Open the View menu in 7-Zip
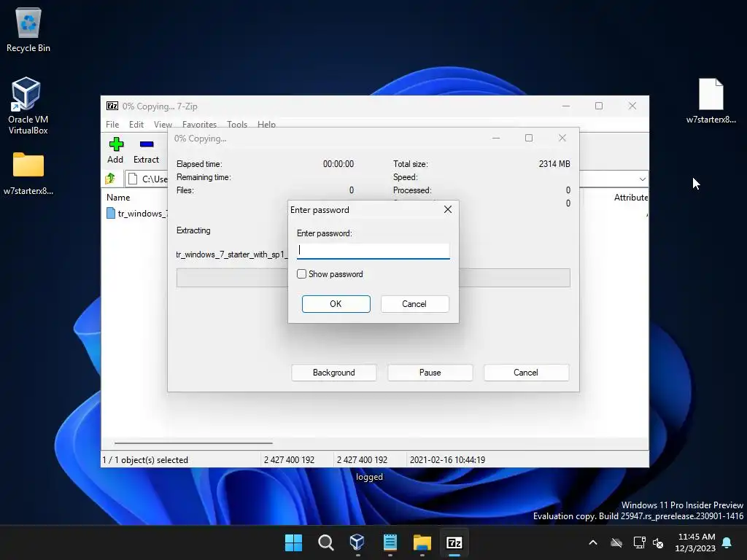Image resolution: width=747 pixels, height=560 pixels. pos(163,124)
